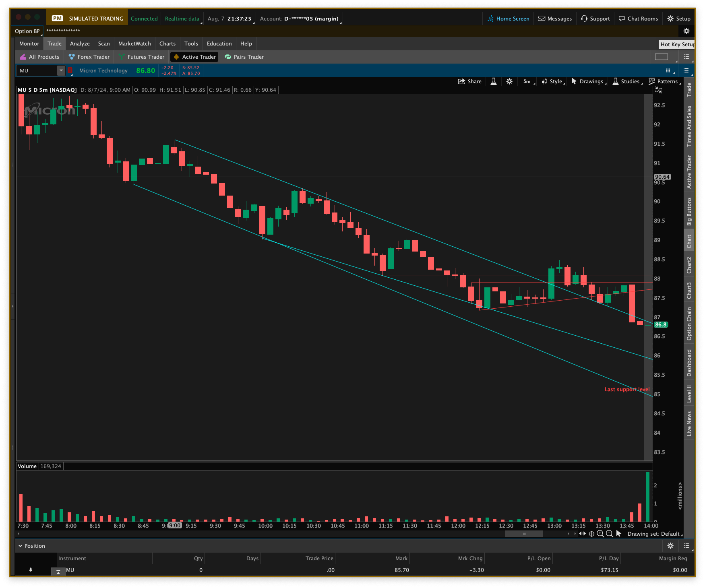Click the zoom-in magnifier below the chart
705x588 pixels.
coord(600,534)
